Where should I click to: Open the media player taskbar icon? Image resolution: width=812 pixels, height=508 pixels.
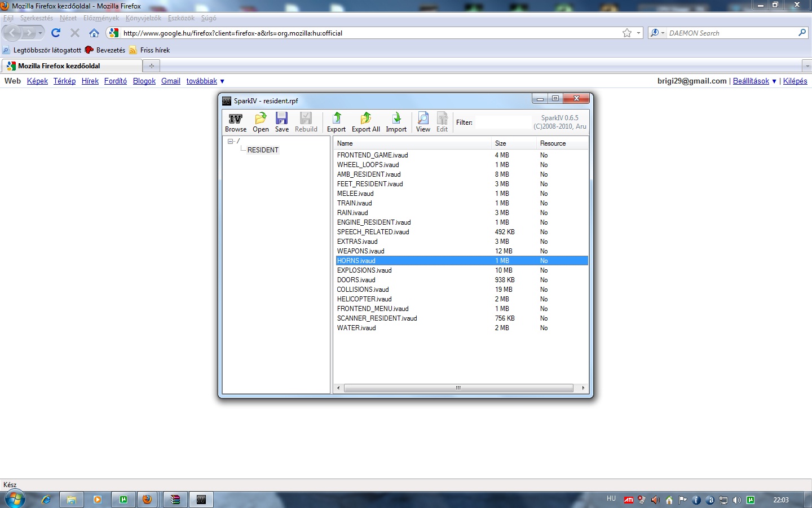point(98,500)
